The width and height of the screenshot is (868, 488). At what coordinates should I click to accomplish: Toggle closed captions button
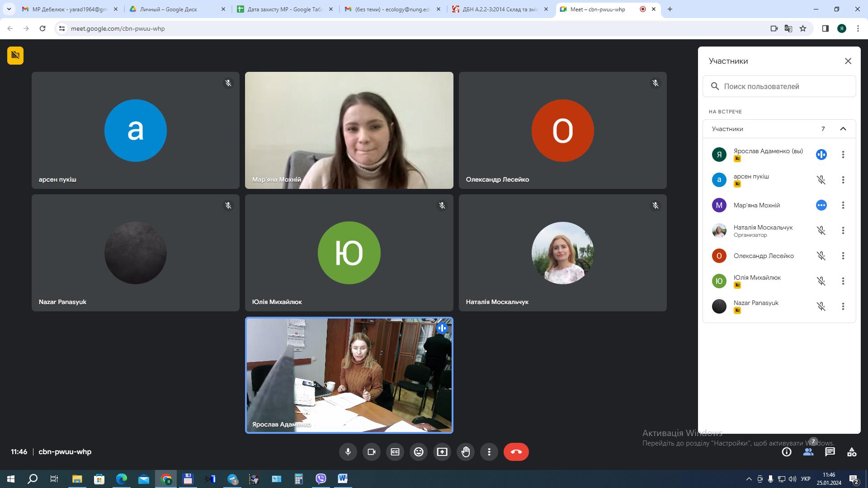tap(395, 452)
